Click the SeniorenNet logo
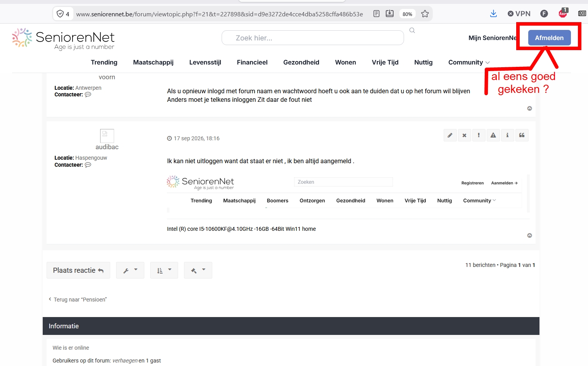 63,39
